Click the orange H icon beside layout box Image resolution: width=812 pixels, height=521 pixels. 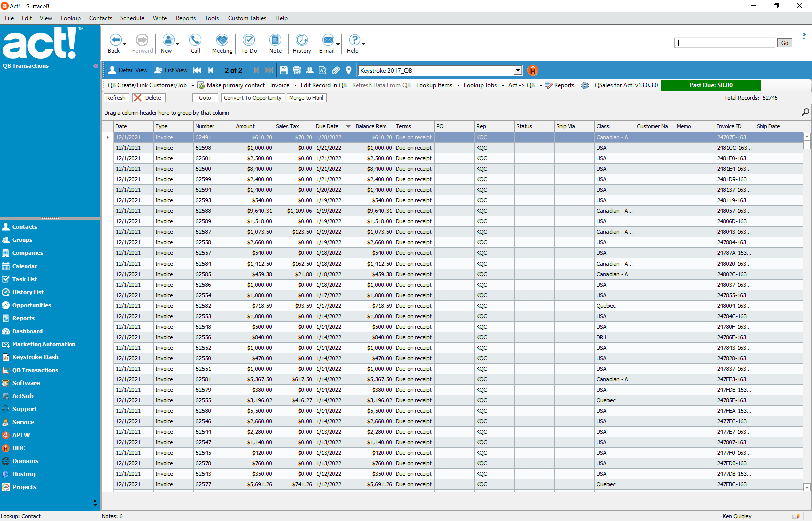point(533,70)
